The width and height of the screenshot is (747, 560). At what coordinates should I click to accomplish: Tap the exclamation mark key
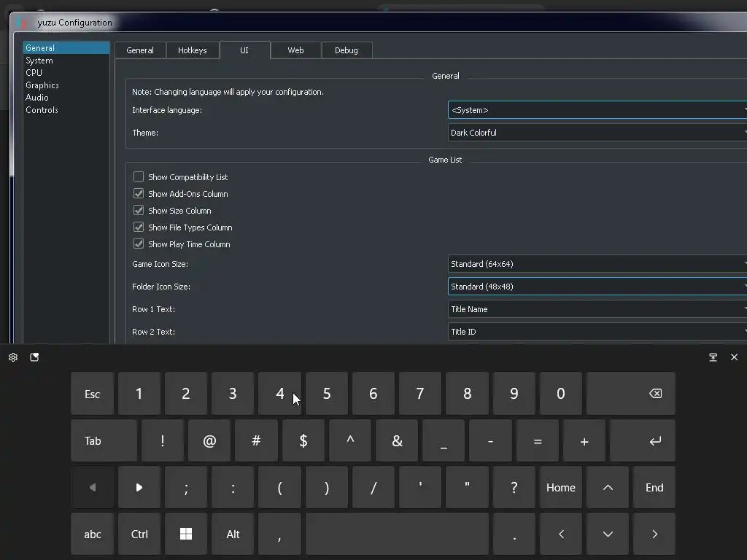(x=163, y=440)
